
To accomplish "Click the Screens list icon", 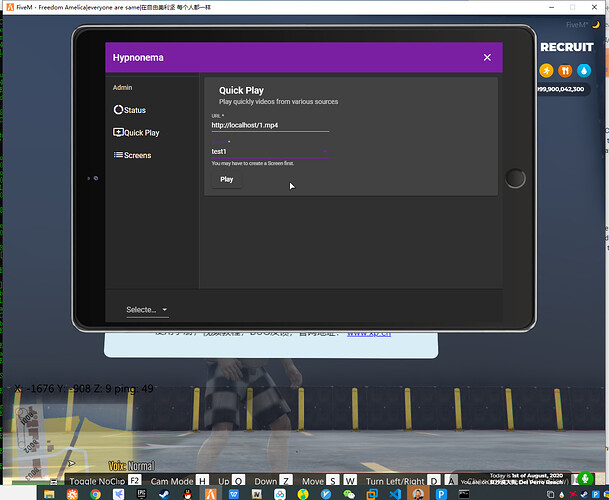I will tap(118, 155).
